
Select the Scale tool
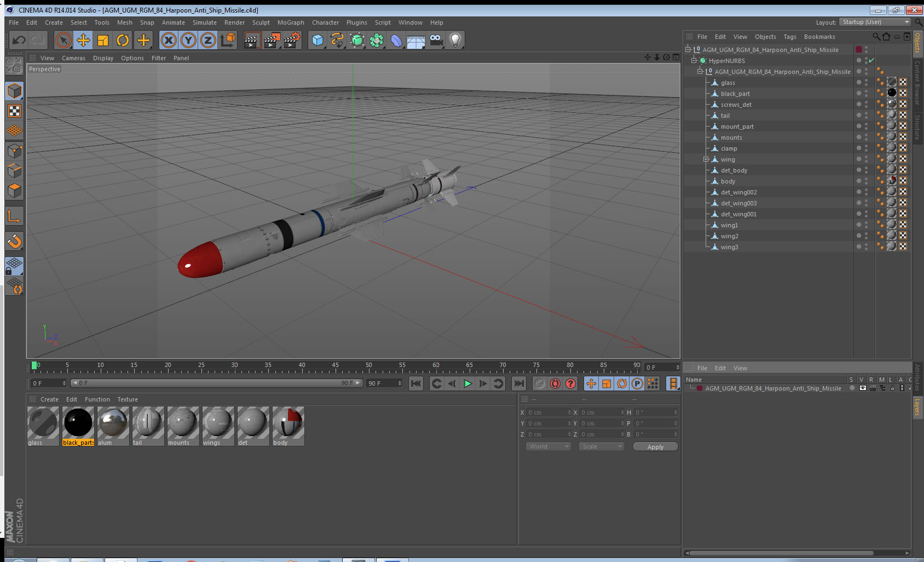[x=103, y=40]
